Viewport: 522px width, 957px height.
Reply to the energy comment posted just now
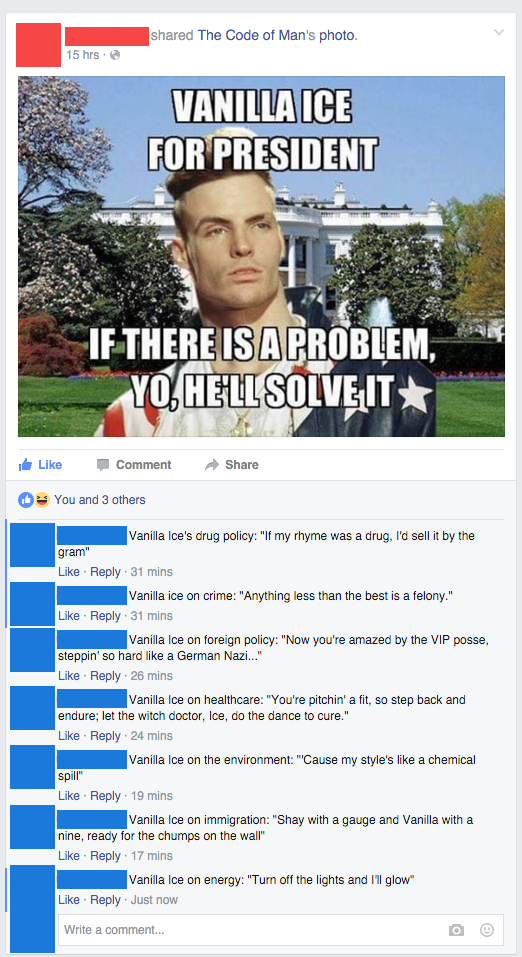click(106, 900)
